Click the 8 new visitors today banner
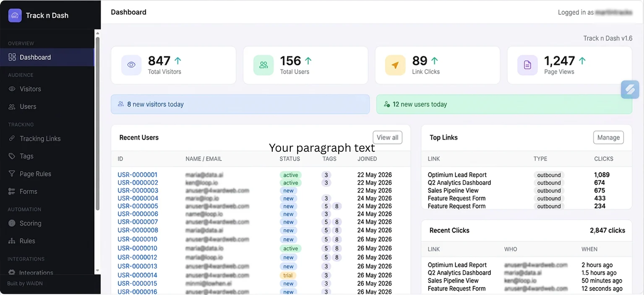The width and height of the screenshot is (644, 295). 240,104
